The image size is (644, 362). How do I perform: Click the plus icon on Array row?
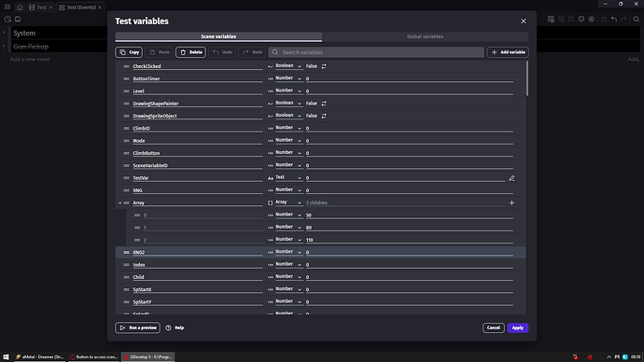point(511,202)
